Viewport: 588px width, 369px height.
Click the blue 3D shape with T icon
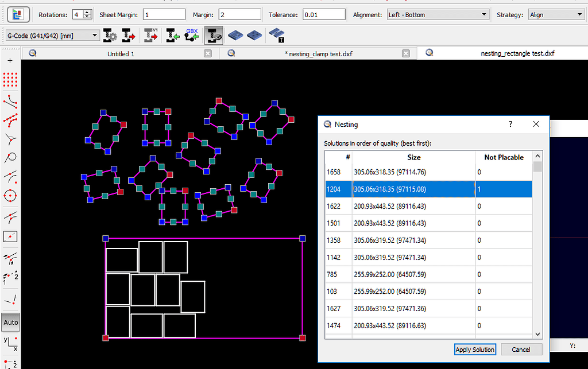[277, 35]
